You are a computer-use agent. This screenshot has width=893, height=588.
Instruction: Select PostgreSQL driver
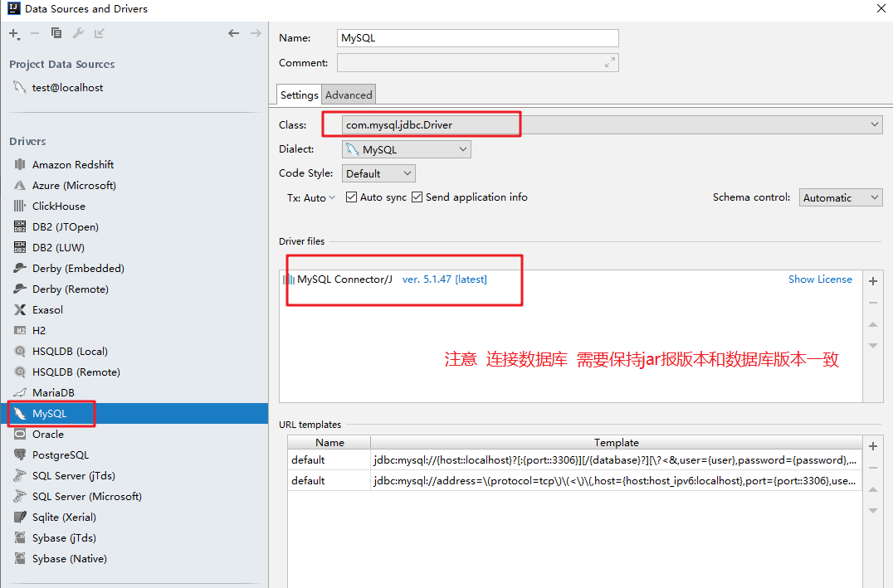(61, 454)
